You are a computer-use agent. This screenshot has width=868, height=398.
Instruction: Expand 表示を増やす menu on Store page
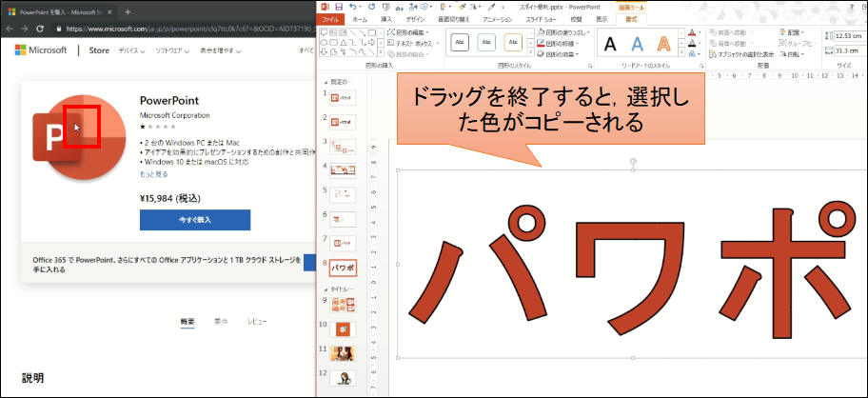tap(220, 50)
